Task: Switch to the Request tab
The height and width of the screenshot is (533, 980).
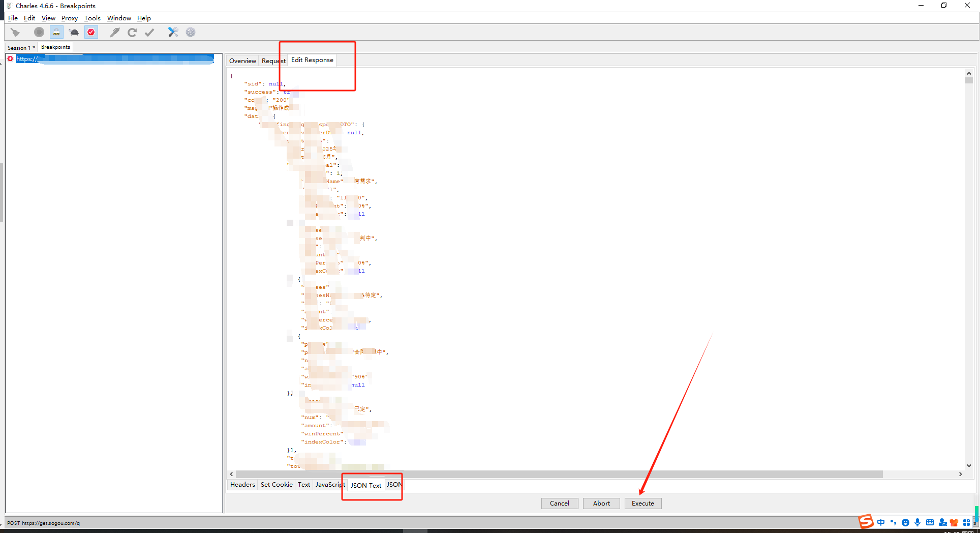Action: click(273, 61)
